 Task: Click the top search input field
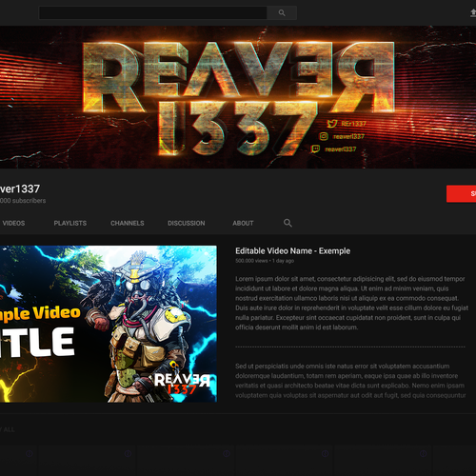pyautogui.click(x=152, y=13)
